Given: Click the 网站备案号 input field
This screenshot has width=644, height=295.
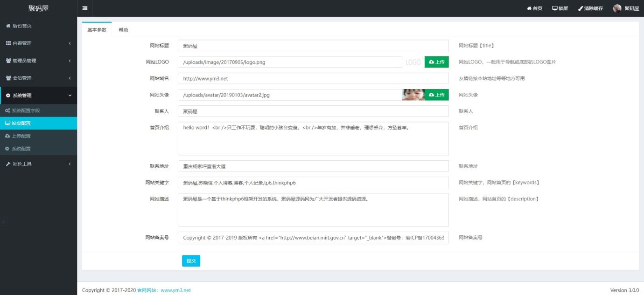Looking at the screenshot, I should point(314,237).
